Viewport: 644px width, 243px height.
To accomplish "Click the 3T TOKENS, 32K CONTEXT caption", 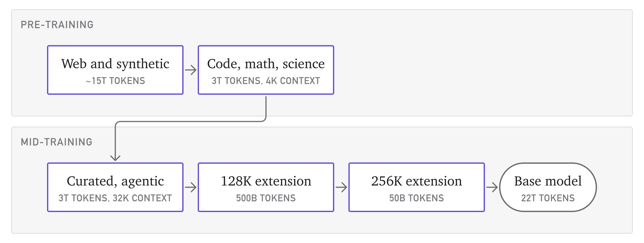I will (115, 198).
